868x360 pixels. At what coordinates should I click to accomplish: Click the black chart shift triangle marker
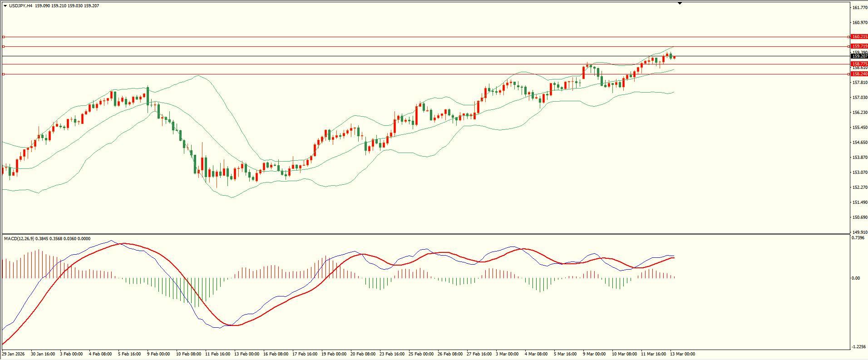[x=680, y=3]
